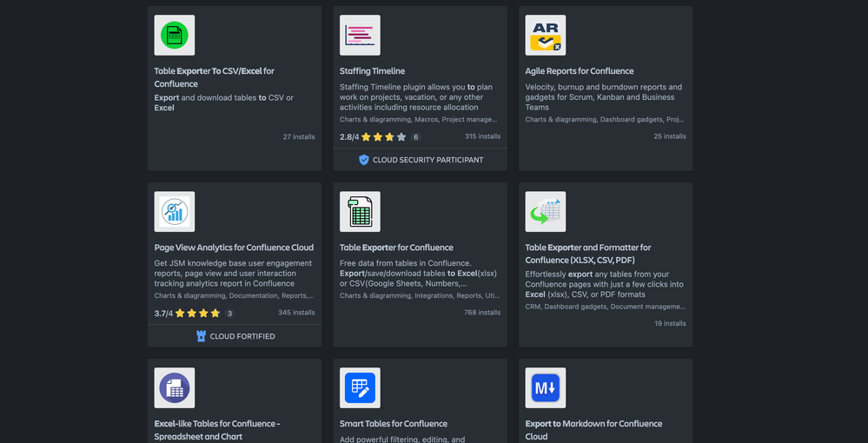Image resolution: width=868 pixels, height=443 pixels.
Task: Click the '2.8/4' rating value
Action: 349,136
